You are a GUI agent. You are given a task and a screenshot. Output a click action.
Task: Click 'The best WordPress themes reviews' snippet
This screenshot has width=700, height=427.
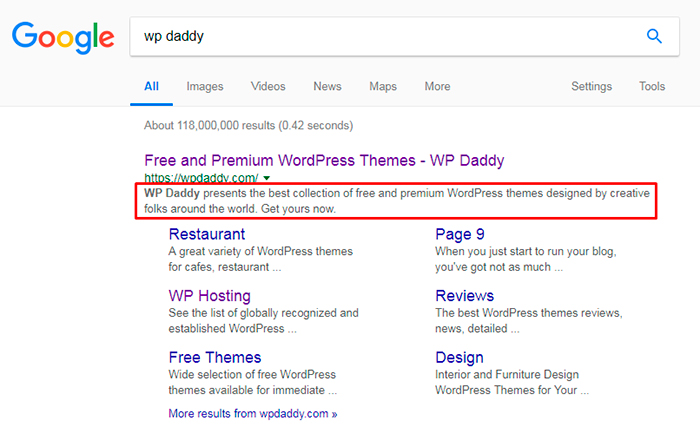(x=529, y=321)
